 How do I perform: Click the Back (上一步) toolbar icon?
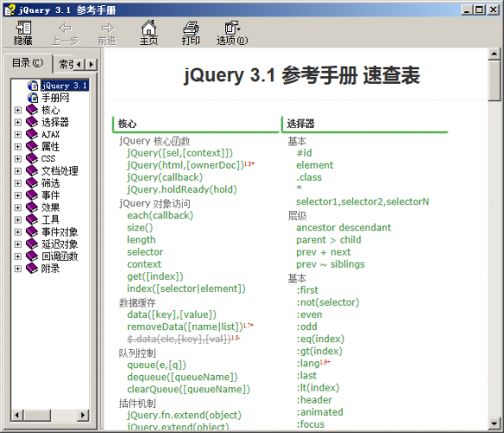[65, 28]
